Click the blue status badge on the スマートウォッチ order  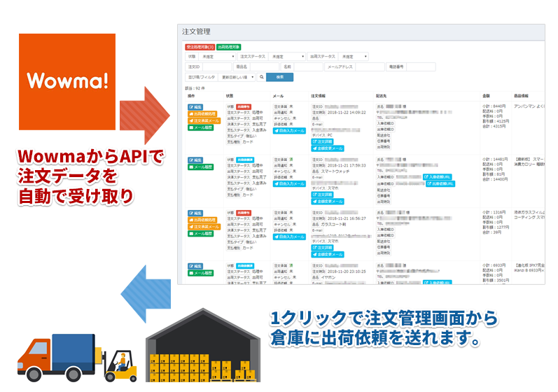[x=245, y=160]
